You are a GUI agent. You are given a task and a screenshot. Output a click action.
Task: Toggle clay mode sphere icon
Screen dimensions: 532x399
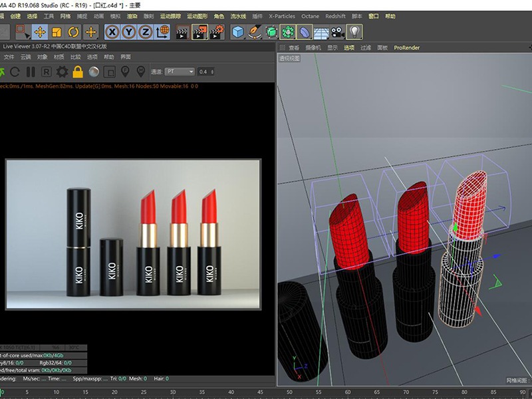94,72
